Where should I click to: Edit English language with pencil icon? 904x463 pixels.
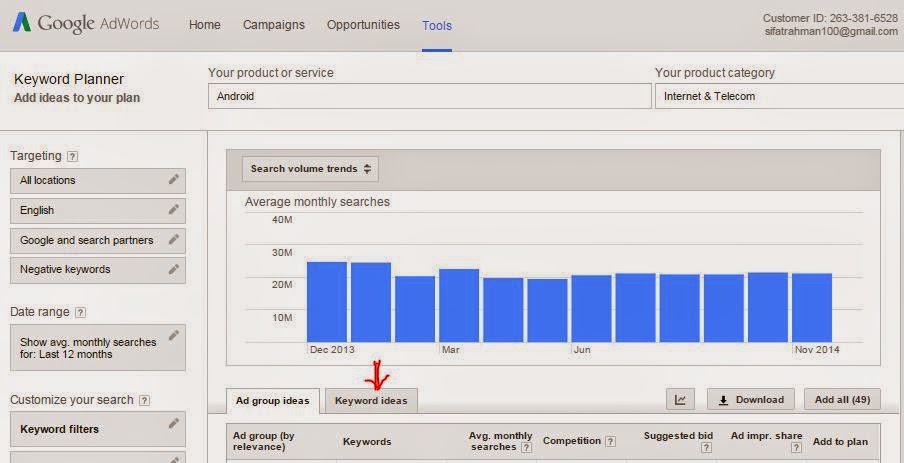click(174, 210)
